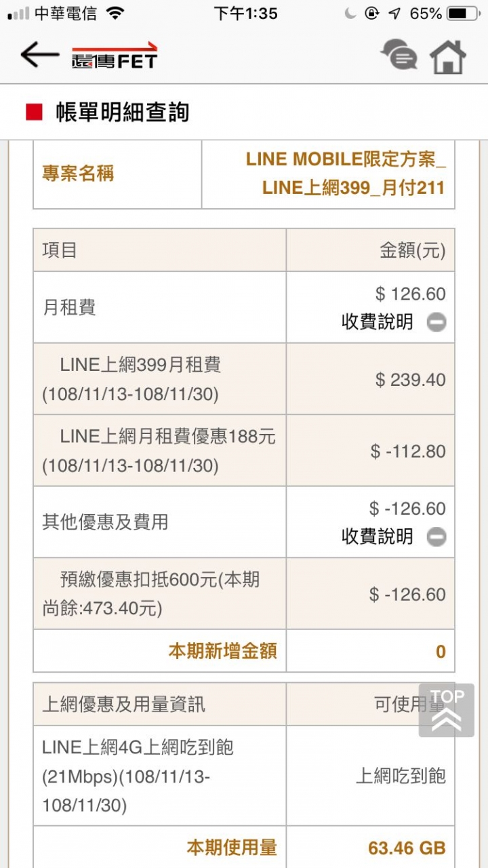Tap the location arrow status icon
This screenshot has height=868, width=488.
(394, 13)
